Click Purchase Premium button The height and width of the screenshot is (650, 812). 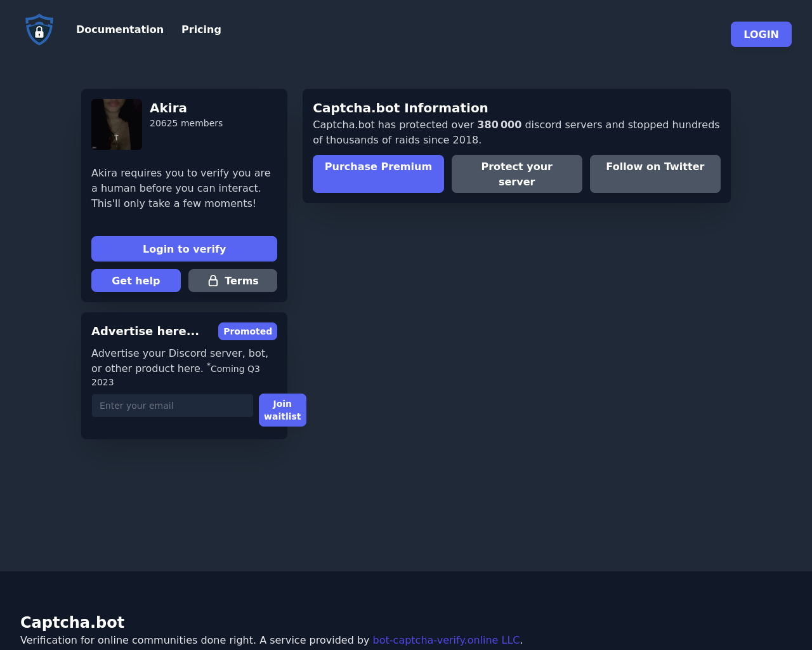click(378, 174)
